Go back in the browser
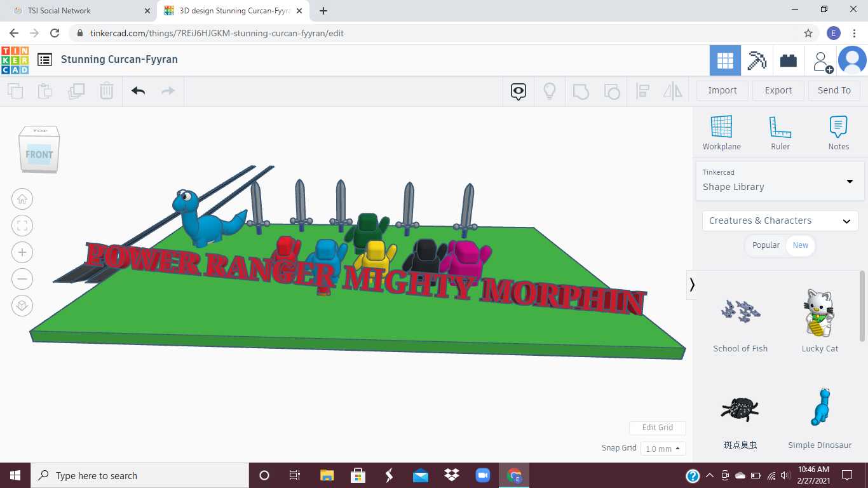The width and height of the screenshot is (868, 488). [x=14, y=33]
